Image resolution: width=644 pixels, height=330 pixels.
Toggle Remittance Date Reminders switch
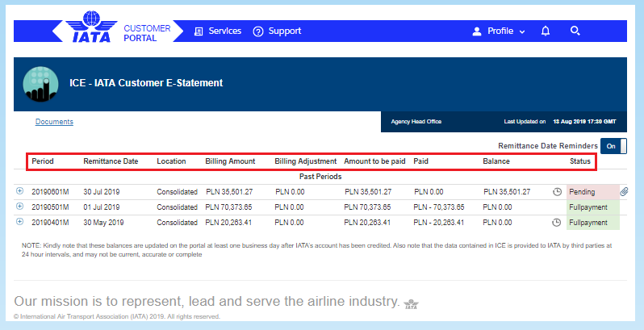tap(613, 146)
